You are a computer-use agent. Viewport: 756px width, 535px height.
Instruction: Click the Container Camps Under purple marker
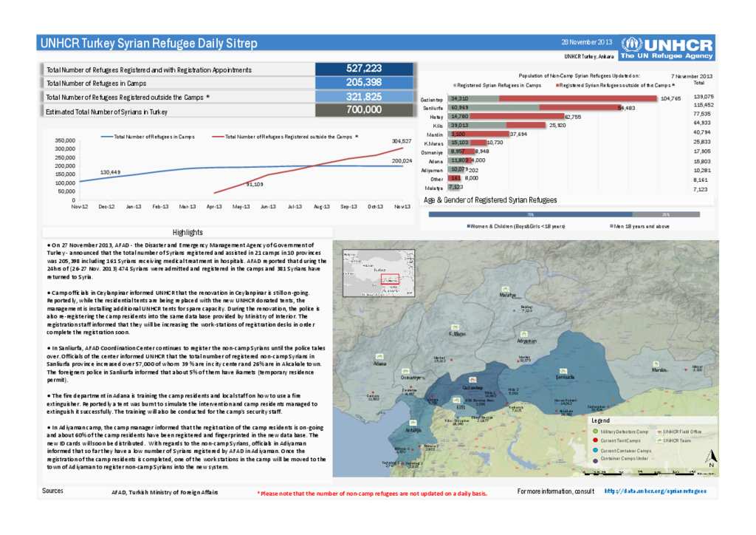(x=595, y=459)
